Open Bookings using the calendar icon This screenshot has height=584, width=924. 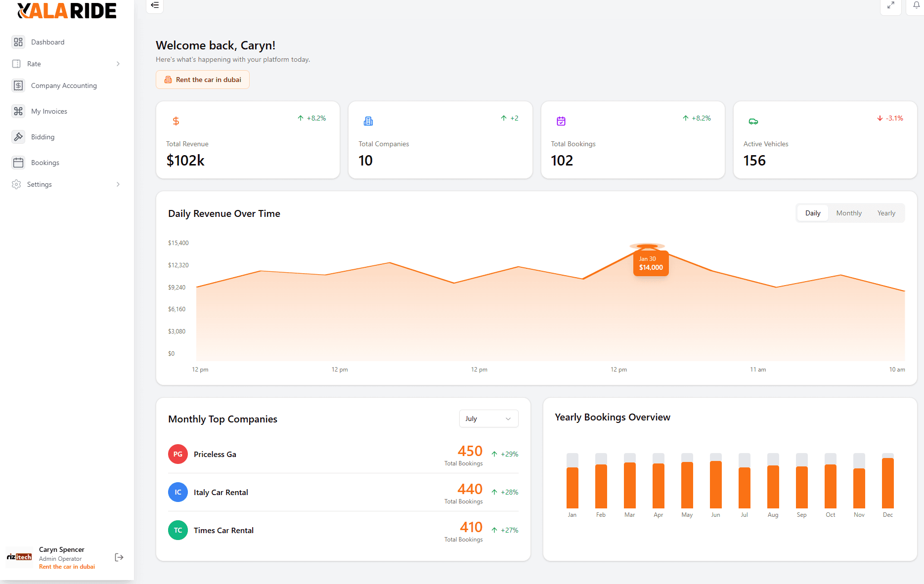coord(18,162)
